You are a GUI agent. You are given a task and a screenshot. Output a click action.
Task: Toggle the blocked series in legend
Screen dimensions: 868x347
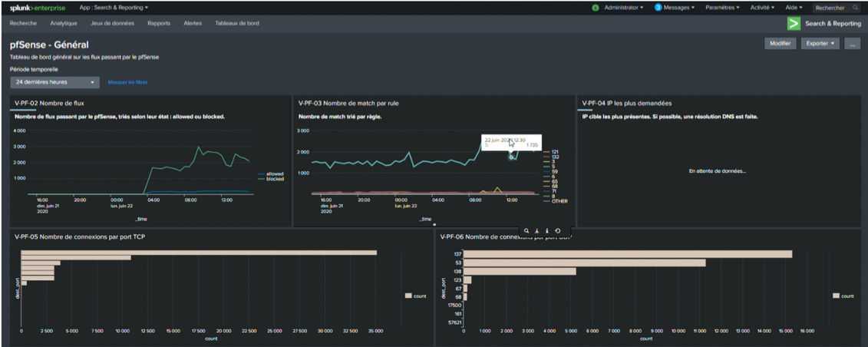pos(270,179)
